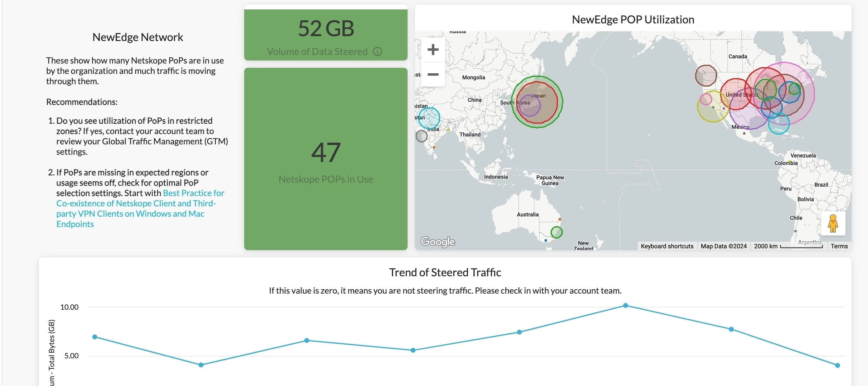This screenshot has height=386, width=868.
Task: Select the cyan circle near northern India
Action: coord(430,118)
